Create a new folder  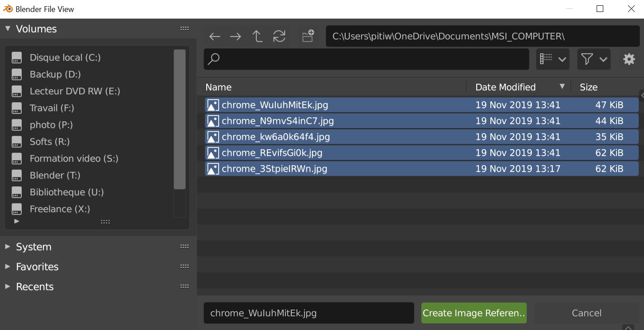point(308,36)
